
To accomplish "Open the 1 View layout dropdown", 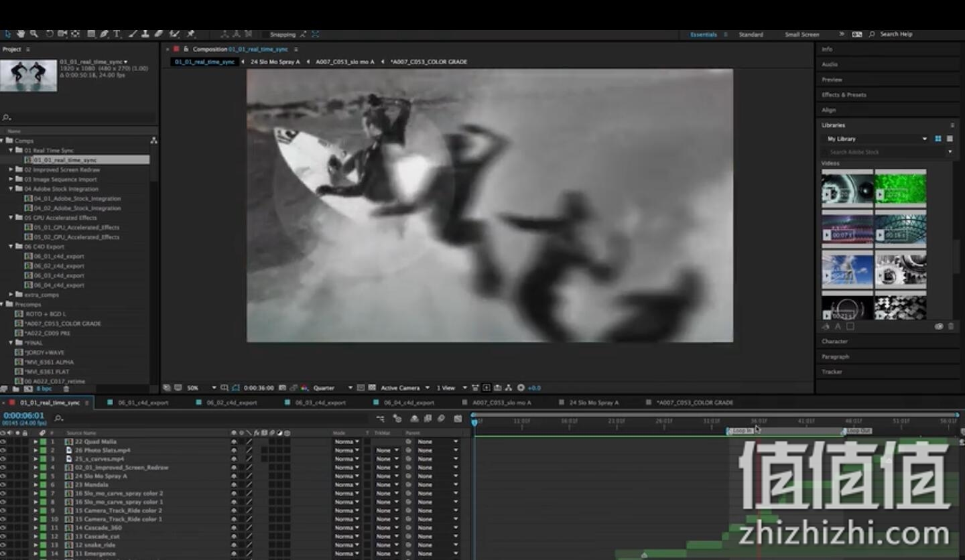I will point(451,388).
